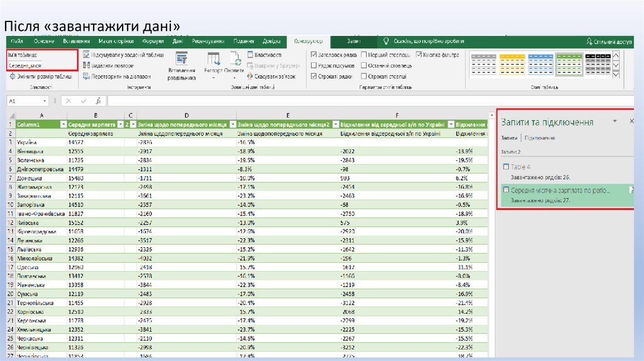Click Summarize with PivotTable icon
The image size is (644, 361).
87,55
